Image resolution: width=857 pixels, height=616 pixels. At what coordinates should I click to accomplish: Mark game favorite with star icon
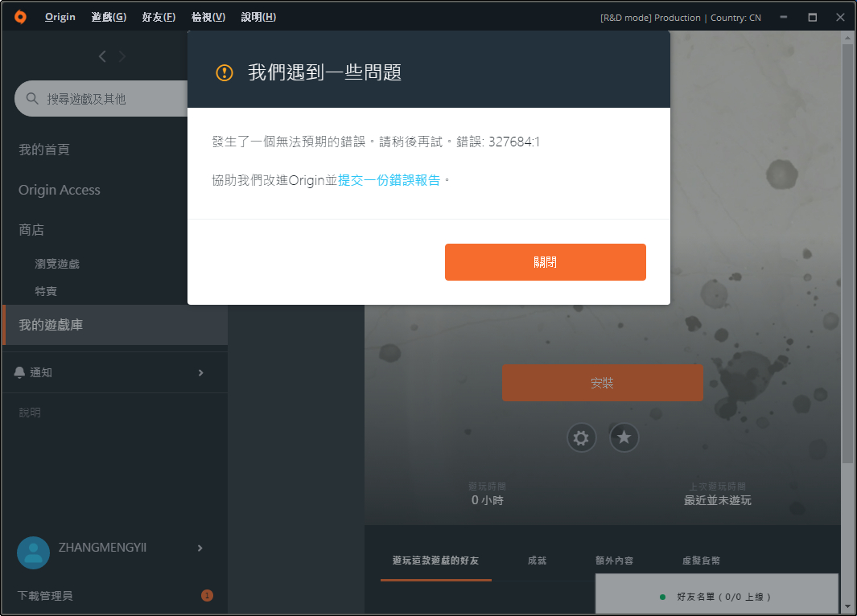coord(624,437)
